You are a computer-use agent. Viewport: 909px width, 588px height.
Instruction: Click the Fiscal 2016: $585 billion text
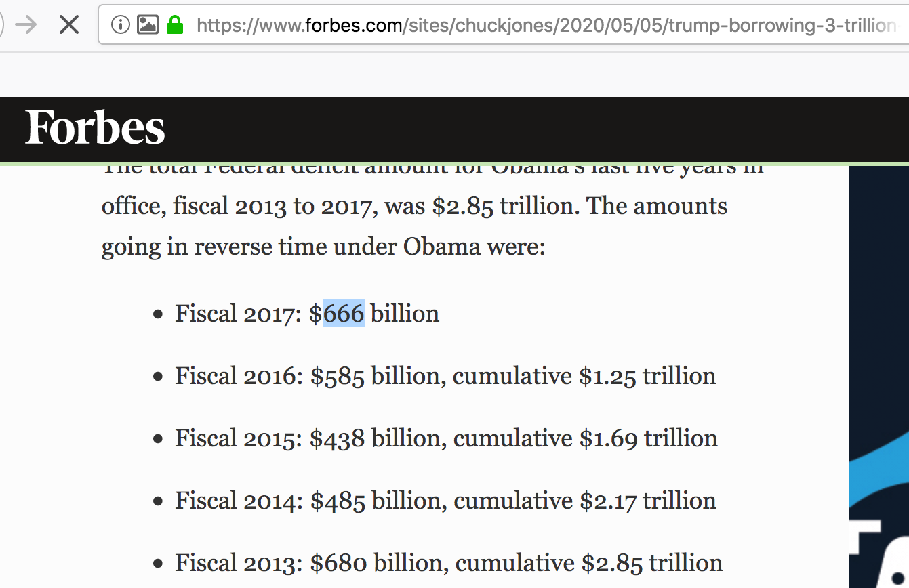pyautogui.click(x=308, y=375)
